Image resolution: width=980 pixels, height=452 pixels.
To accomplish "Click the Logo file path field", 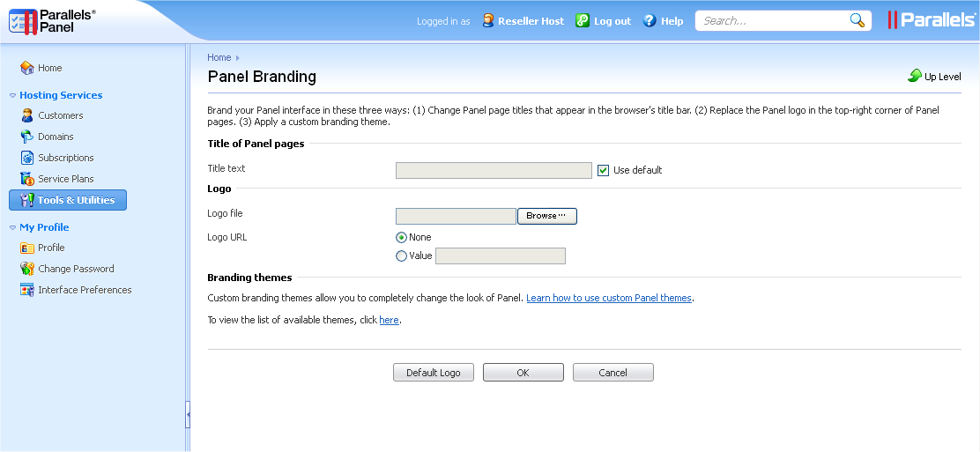I will pos(456,217).
